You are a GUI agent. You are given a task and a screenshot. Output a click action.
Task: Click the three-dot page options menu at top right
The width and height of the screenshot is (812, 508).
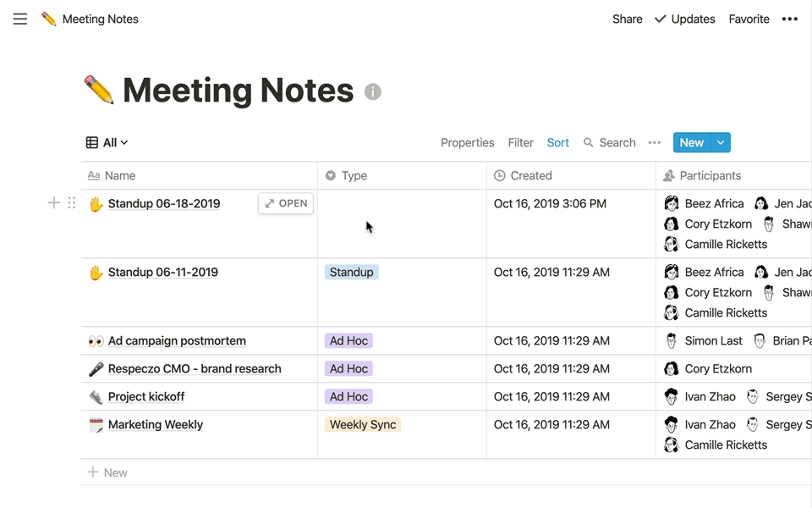coord(789,19)
